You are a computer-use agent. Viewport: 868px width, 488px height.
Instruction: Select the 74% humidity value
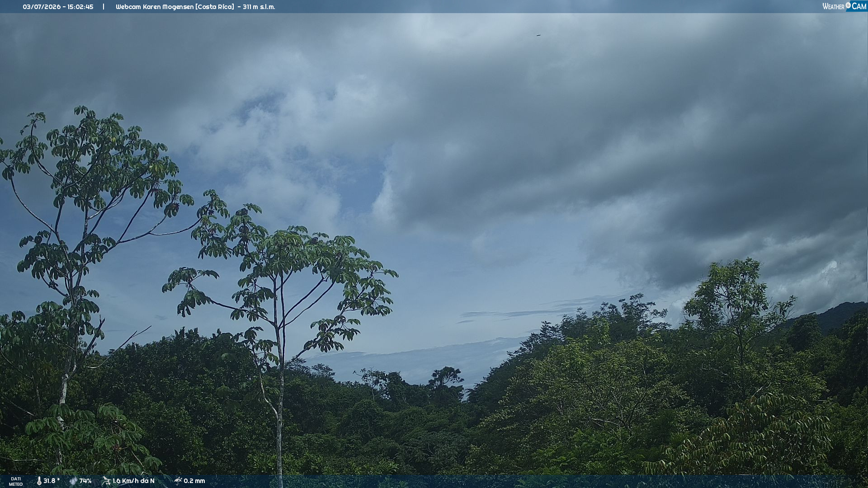pyautogui.click(x=85, y=481)
